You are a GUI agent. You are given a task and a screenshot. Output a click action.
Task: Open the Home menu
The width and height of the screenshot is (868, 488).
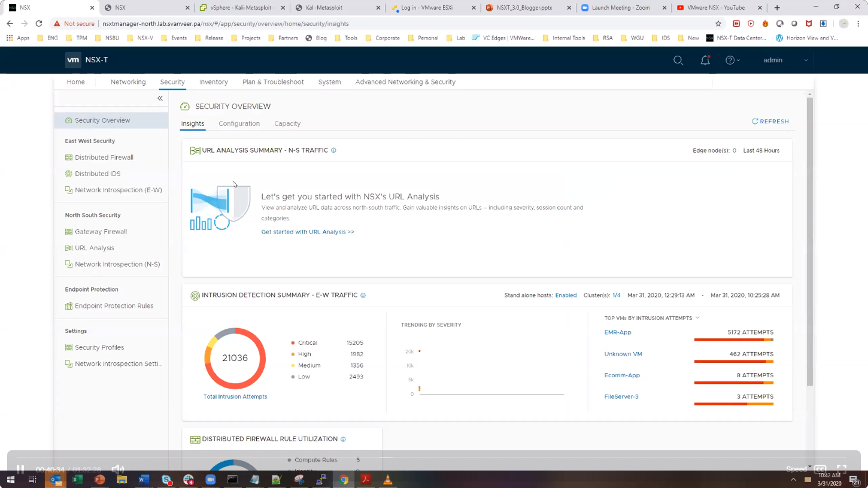click(75, 82)
